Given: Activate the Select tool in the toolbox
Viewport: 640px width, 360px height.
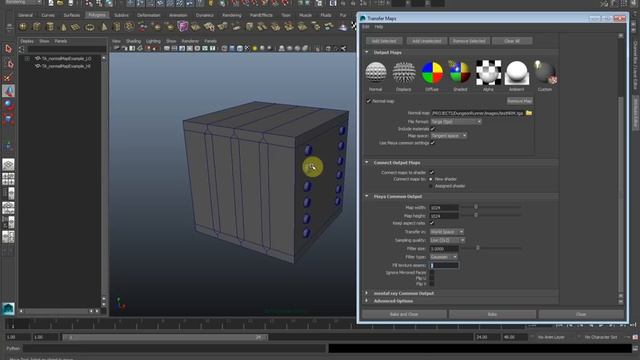Looking at the screenshot, I should 8,49.
